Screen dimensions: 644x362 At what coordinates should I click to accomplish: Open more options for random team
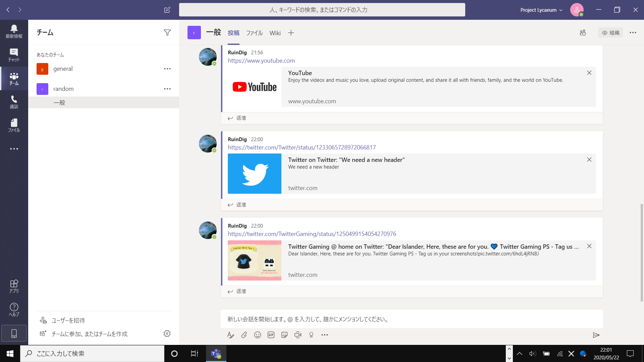pos(167,89)
